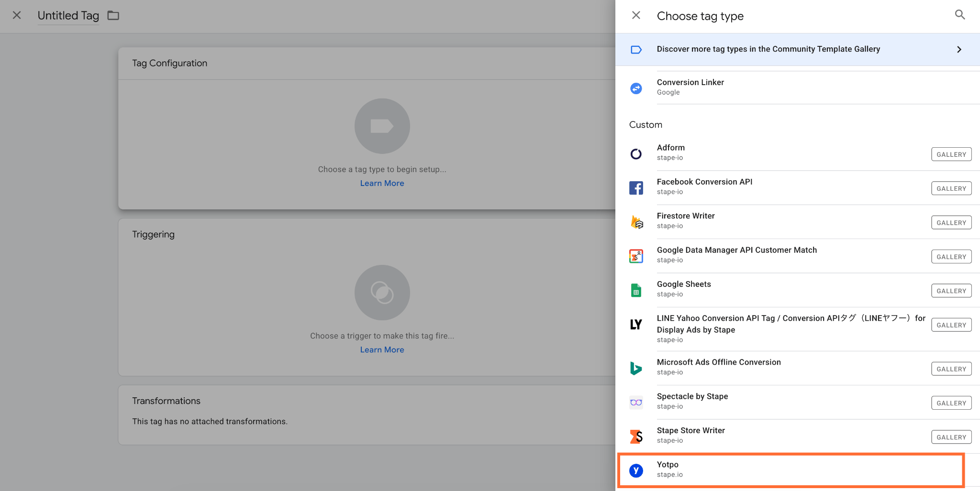Open Learn More under Triggering

[x=382, y=349]
